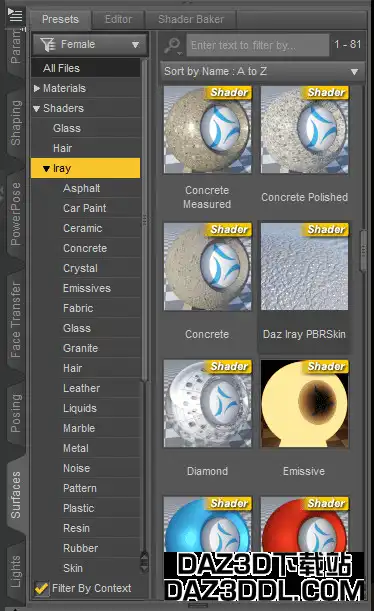The width and height of the screenshot is (374, 611).
Task: Open the Posing side tab
Action: tap(16, 413)
